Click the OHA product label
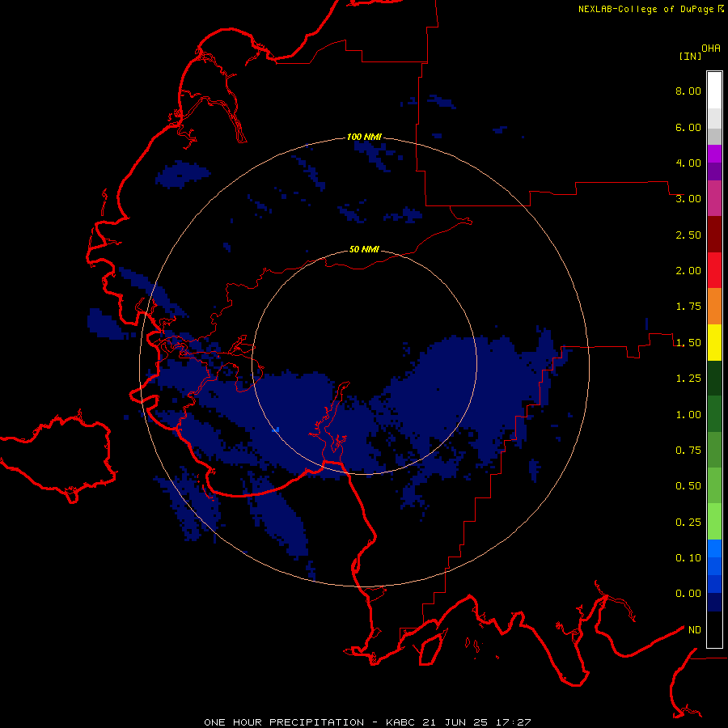This screenshot has height=728, width=728. 711,49
